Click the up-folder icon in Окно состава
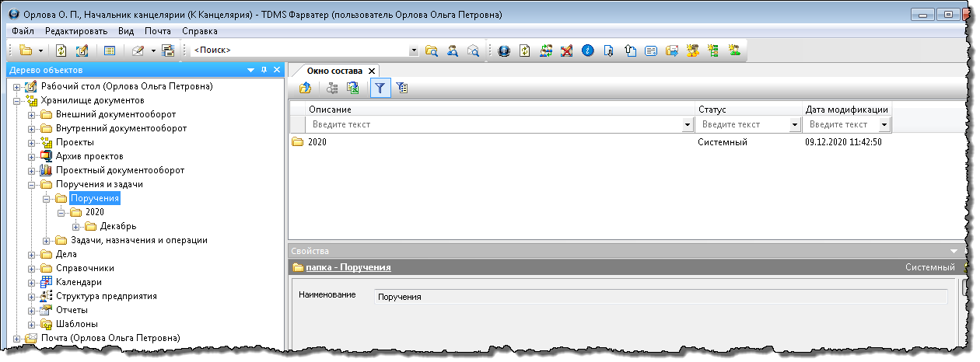This screenshot has width=980, height=362. tap(305, 89)
